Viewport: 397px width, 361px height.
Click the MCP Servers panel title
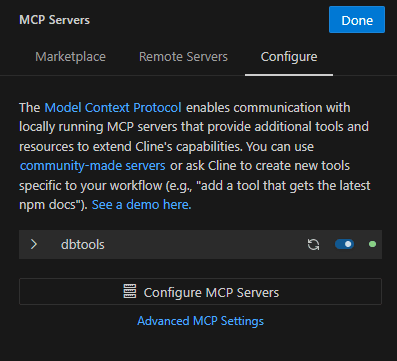coord(55,20)
